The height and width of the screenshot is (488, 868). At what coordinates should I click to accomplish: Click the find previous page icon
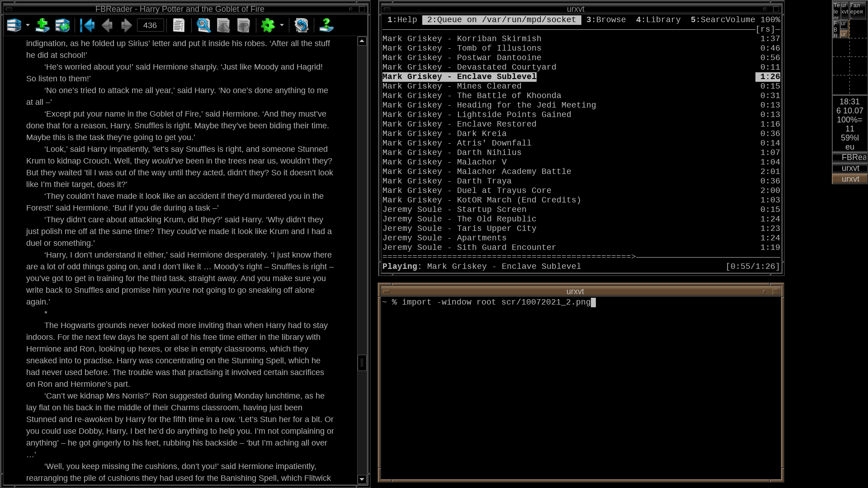point(224,25)
